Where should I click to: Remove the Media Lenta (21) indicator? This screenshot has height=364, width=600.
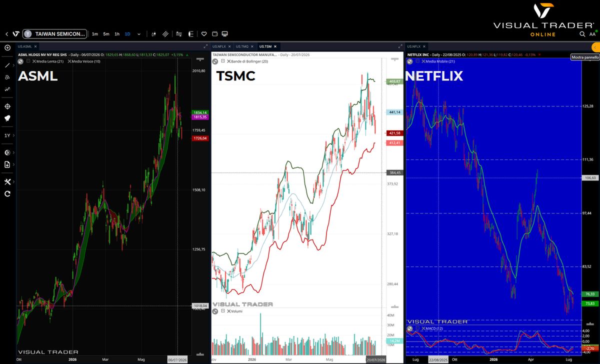pos(34,61)
